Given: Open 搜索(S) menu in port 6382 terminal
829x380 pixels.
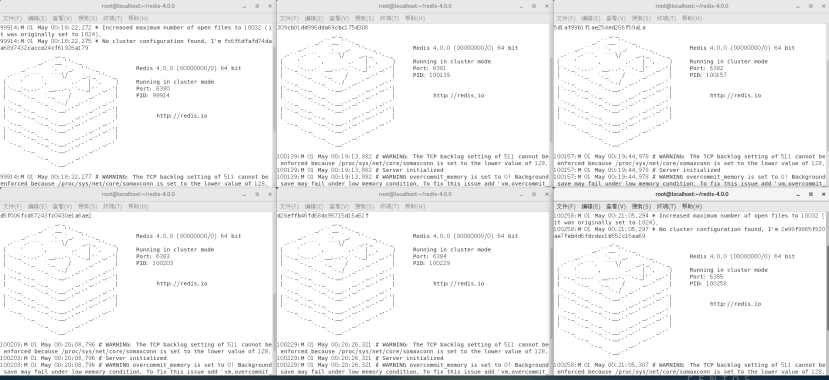Looking at the screenshot, I should click(x=641, y=18).
